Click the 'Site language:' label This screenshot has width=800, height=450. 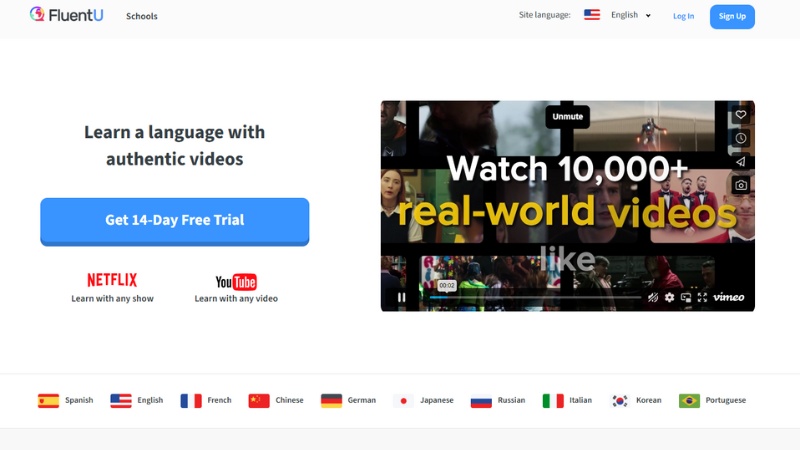[544, 15]
